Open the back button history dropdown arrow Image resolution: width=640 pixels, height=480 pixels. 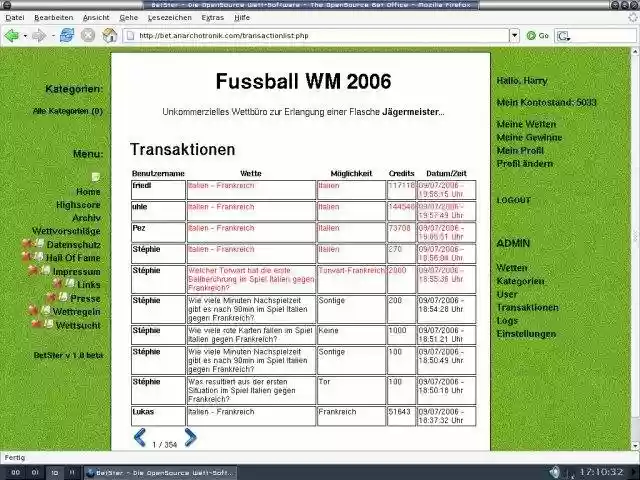25,36
